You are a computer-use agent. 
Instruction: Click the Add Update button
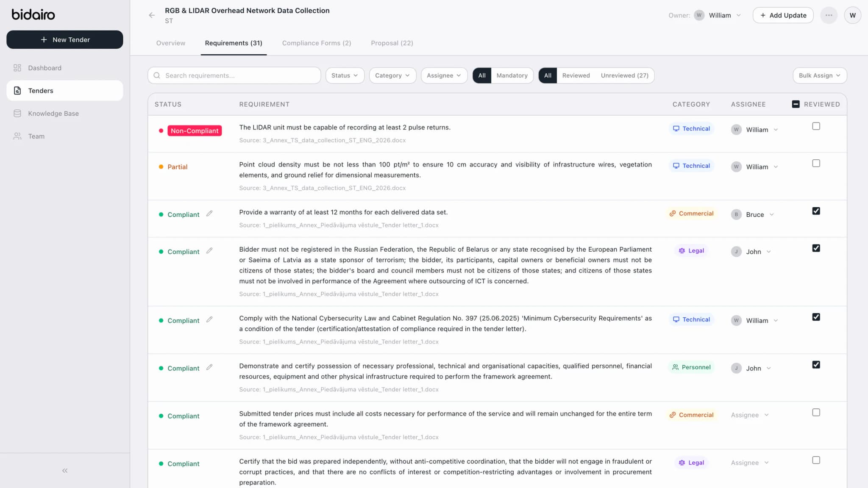click(783, 15)
